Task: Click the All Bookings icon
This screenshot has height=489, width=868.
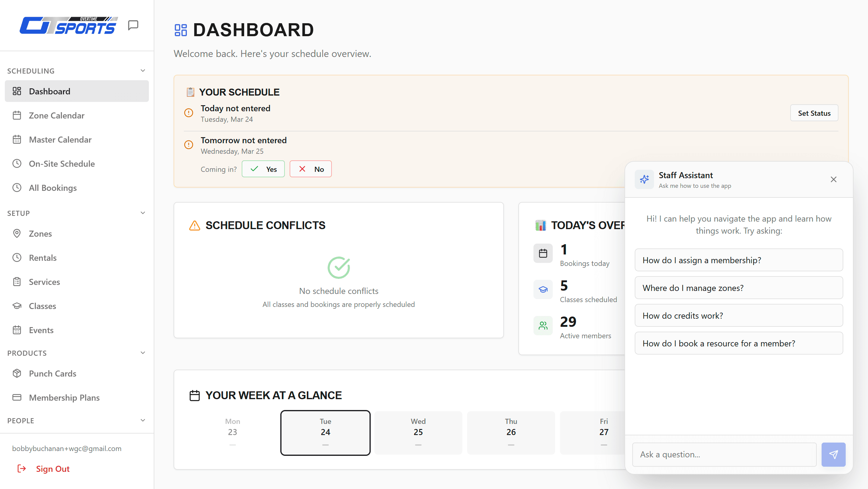Action: (x=17, y=188)
